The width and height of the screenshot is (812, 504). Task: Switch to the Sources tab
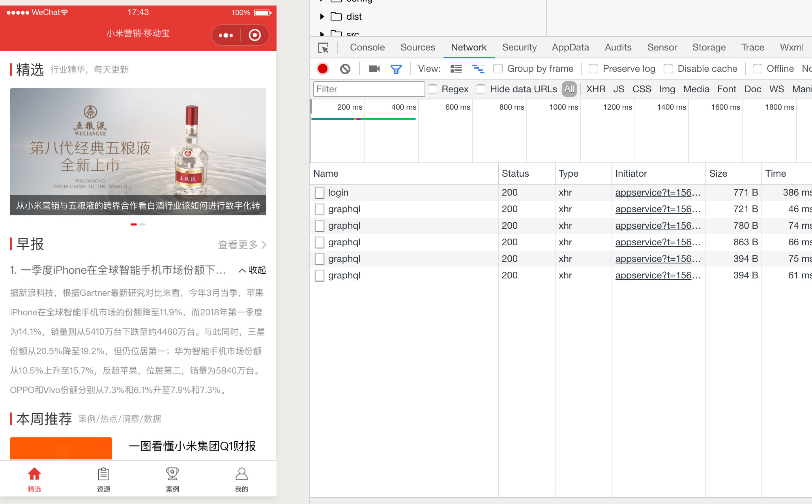pos(418,47)
